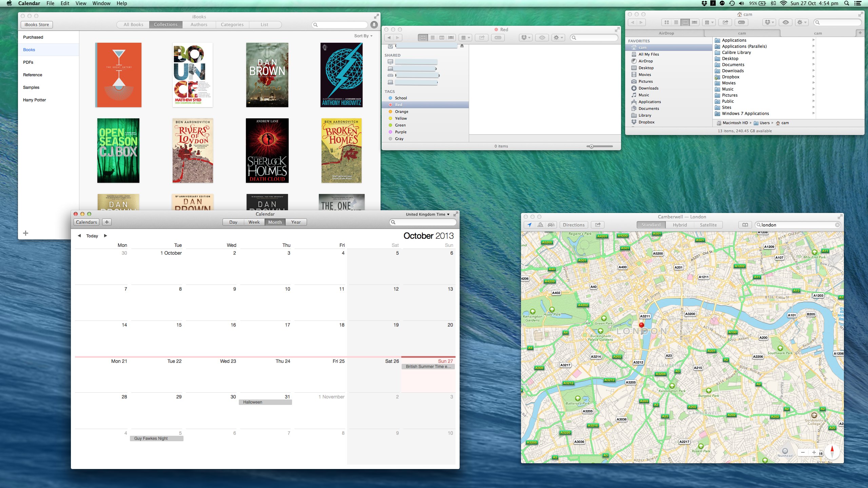Viewport: 868px width, 488px height.
Task: Go to next month in Calendar
Action: click(x=105, y=236)
